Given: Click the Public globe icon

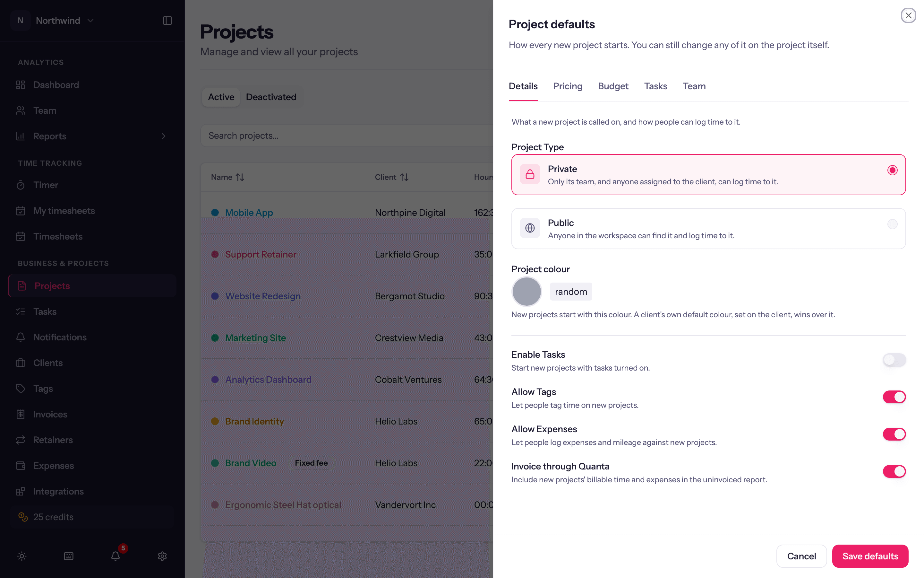Looking at the screenshot, I should 530,228.
